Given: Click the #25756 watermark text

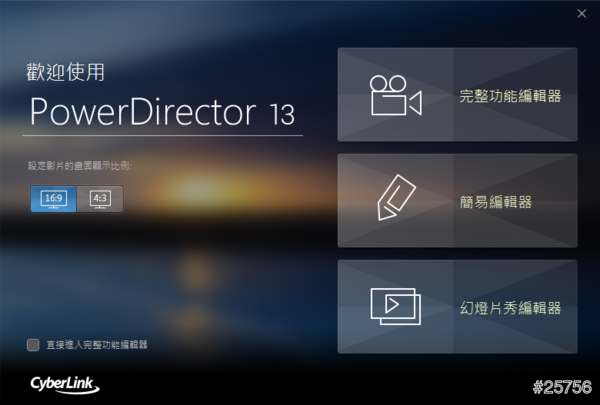Looking at the screenshot, I should [x=562, y=387].
